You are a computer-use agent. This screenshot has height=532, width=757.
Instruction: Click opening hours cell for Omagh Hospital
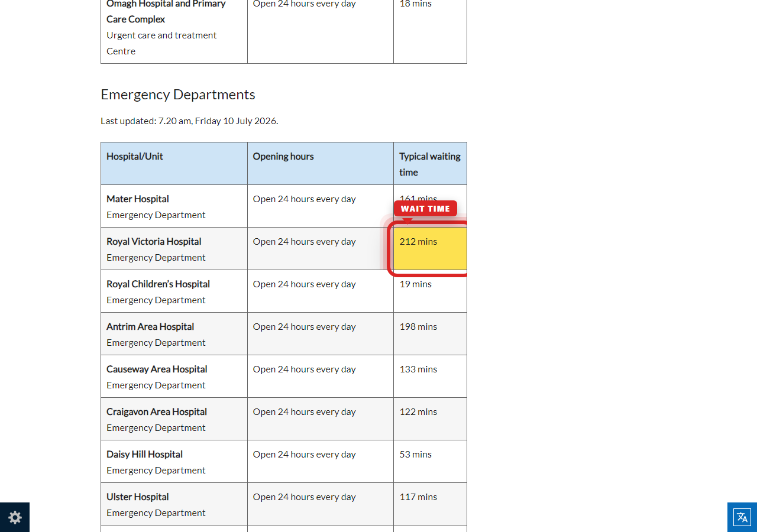coord(321,31)
